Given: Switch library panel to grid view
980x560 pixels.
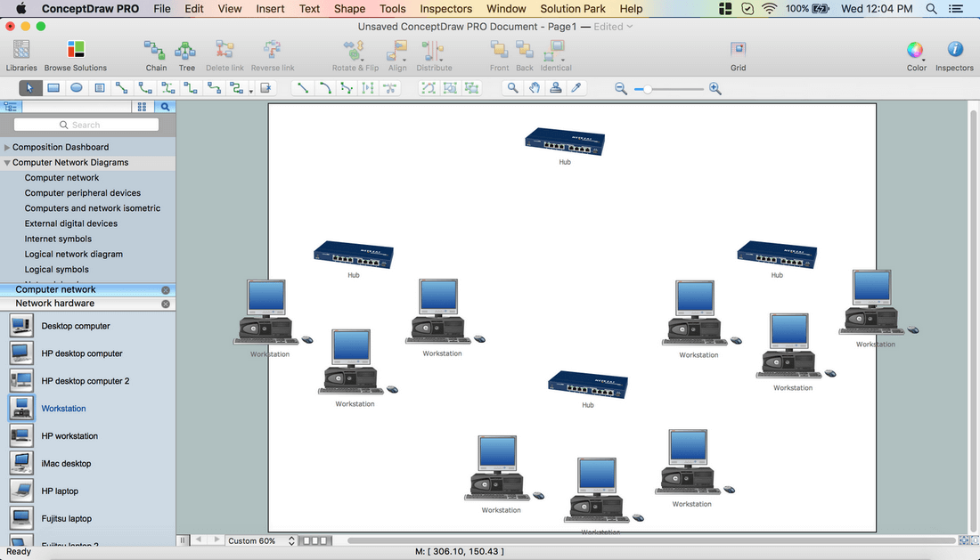Looking at the screenshot, I should 142,107.
